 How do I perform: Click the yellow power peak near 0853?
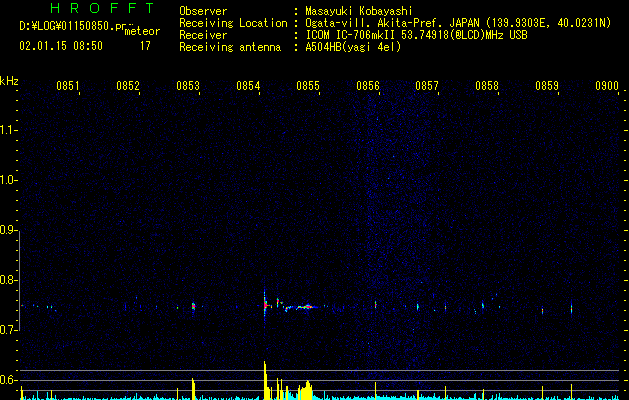coord(193,387)
